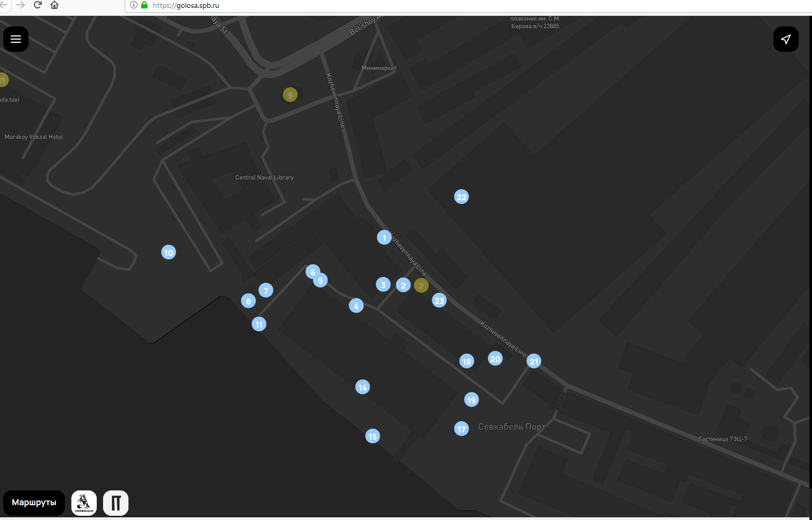Select blue map marker 11
The height and width of the screenshot is (520, 812).
tap(259, 324)
